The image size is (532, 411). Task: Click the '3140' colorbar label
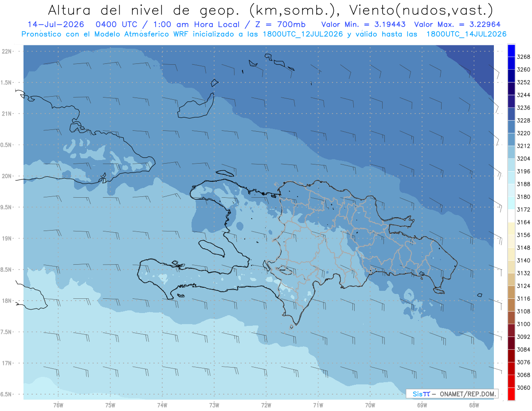524,260
